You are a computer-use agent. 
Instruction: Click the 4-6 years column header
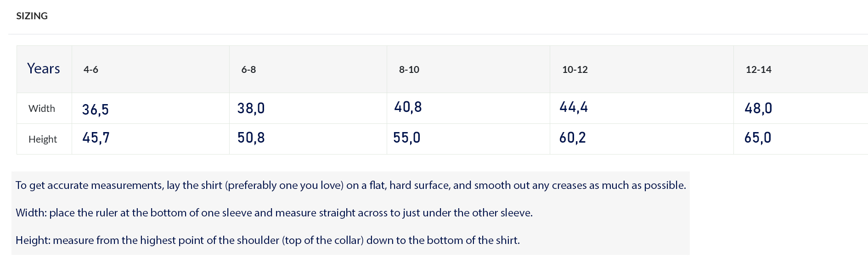pyautogui.click(x=91, y=70)
